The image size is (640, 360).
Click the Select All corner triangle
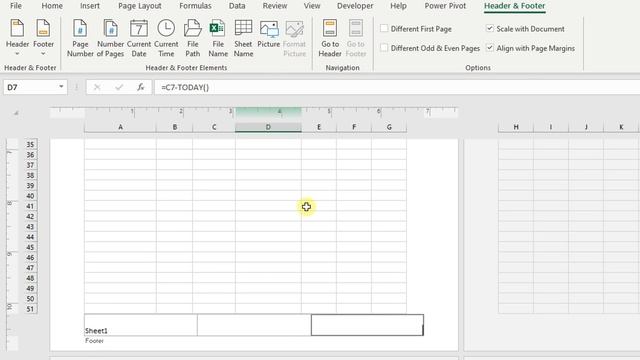pos(16,113)
